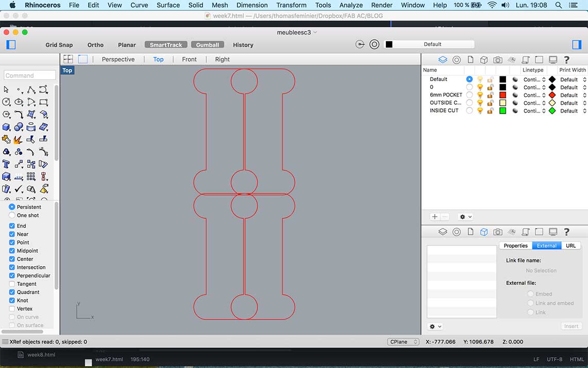
Task: Click the macOS Spotlight search icon
Action: (x=559, y=5)
